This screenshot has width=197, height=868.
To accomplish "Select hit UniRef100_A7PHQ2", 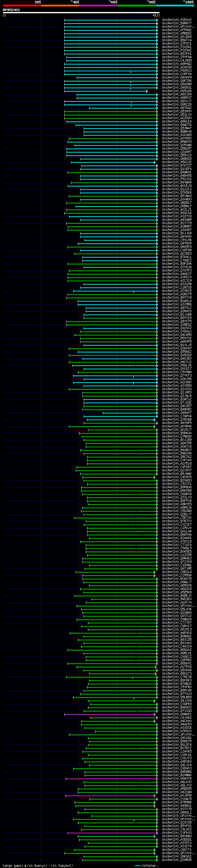I will (176, 30).
